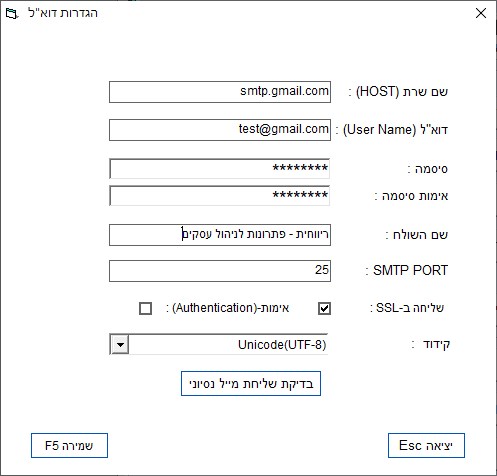Image resolution: width=497 pixels, height=476 pixels.
Task: Exit using the יציאה Esc button
Action: coord(426,445)
